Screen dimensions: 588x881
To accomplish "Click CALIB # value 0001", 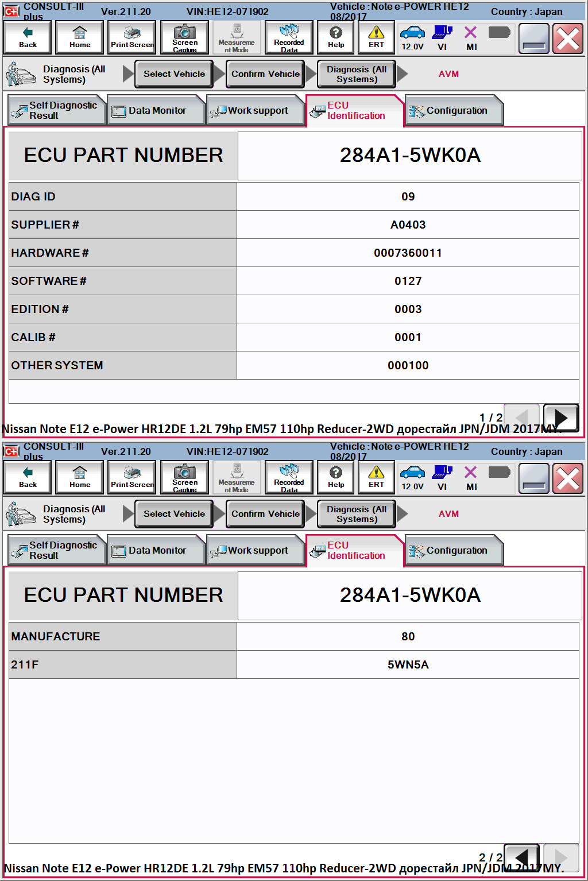I will pos(408,337).
